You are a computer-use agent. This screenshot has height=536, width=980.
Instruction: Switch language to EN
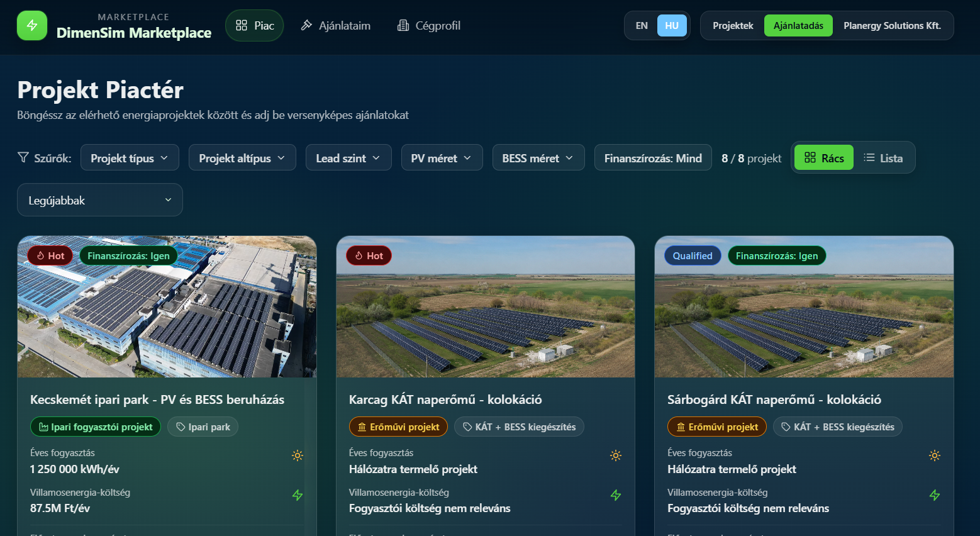[642, 26]
